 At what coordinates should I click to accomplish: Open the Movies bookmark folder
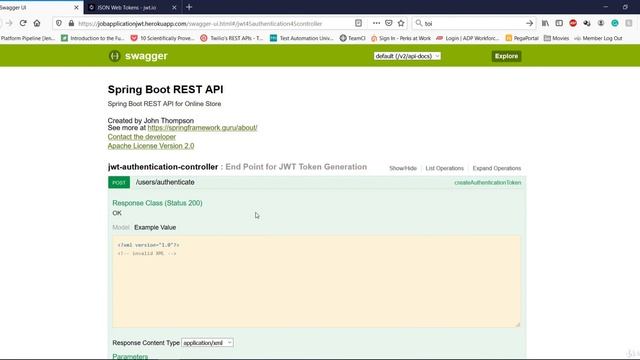point(556,38)
